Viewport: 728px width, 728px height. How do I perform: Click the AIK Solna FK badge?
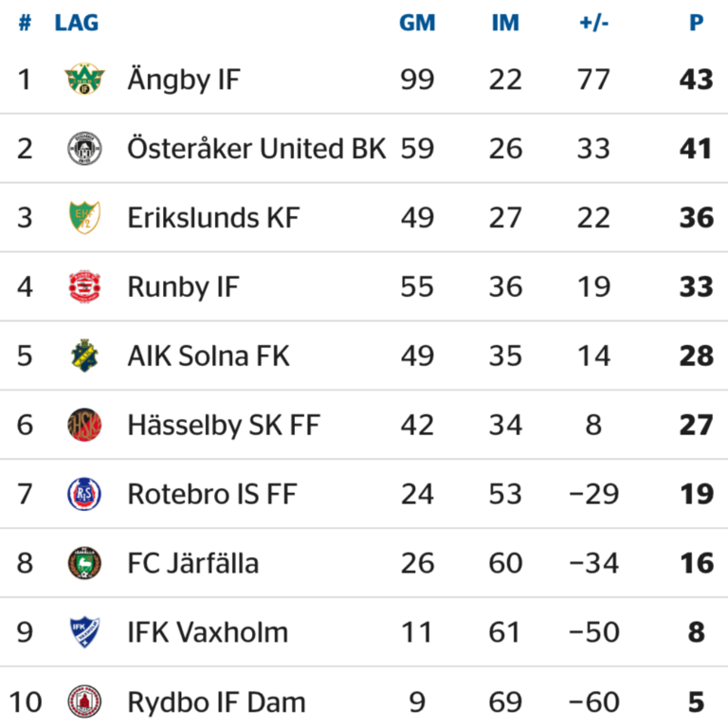point(84,355)
